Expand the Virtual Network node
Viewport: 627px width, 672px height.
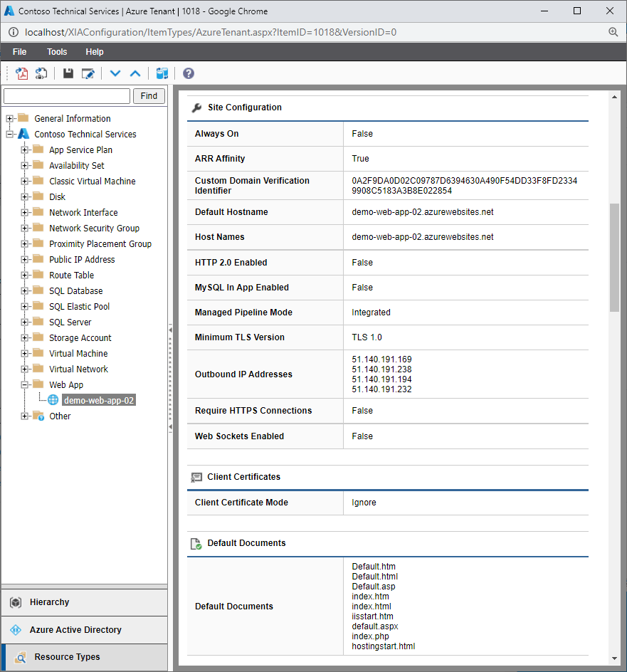pos(24,369)
